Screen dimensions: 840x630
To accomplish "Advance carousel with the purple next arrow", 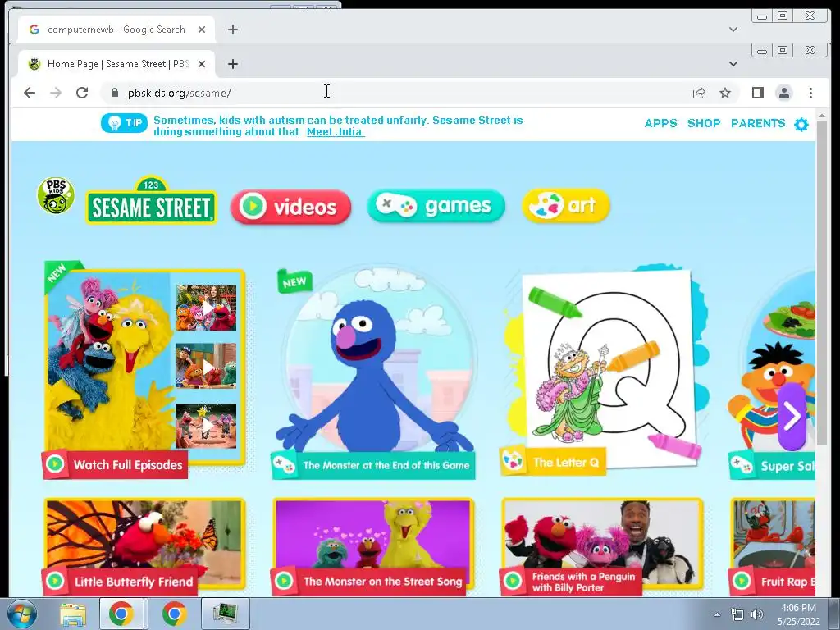I will point(792,417).
